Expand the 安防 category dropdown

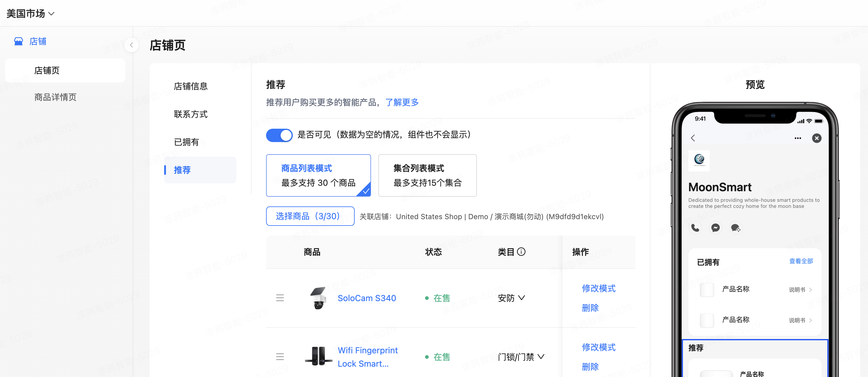click(511, 298)
